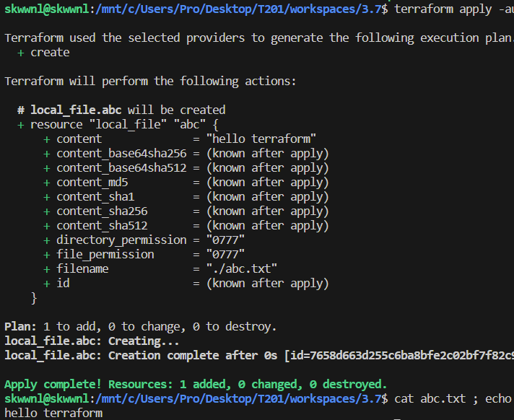Click the '+ create' legend line
The image size is (514, 420).
pos(43,53)
